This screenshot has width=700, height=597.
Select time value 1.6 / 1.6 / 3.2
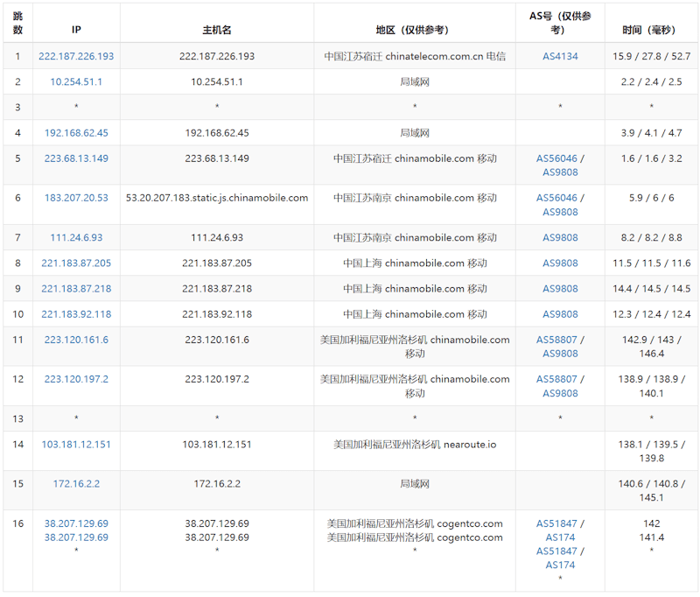pyautogui.click(x=651, y=158)
